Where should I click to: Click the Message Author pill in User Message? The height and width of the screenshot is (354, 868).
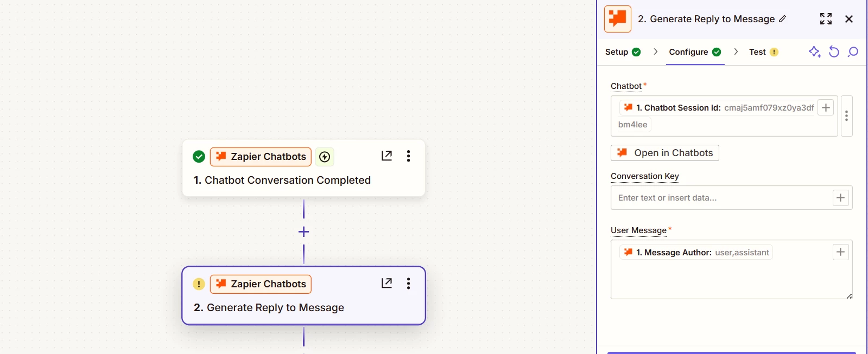[696, 253]
